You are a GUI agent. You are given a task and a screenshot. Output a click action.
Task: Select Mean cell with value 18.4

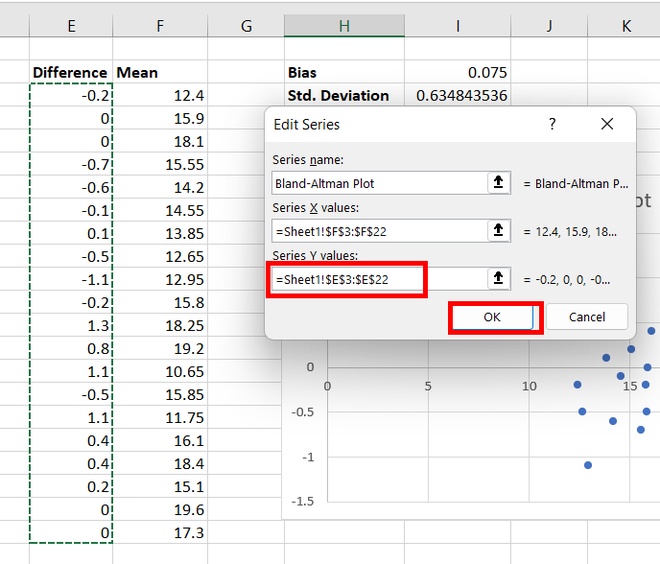coord(160,463)
